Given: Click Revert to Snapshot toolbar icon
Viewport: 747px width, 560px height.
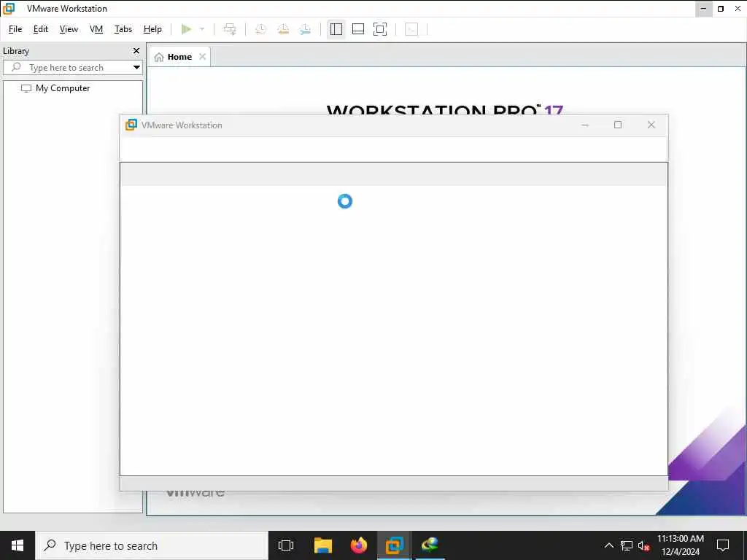Looking at the screenshot, I should tap(283, 29).
